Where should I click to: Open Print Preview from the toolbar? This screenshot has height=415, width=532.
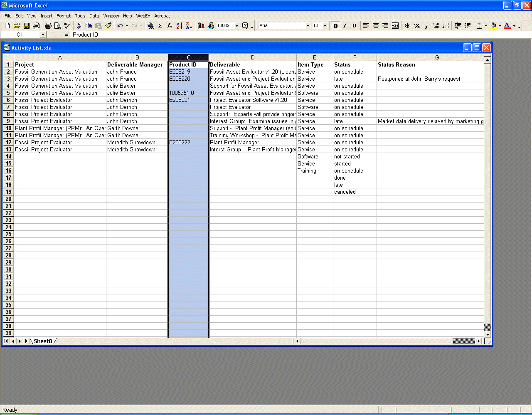(x=58, y=26)
